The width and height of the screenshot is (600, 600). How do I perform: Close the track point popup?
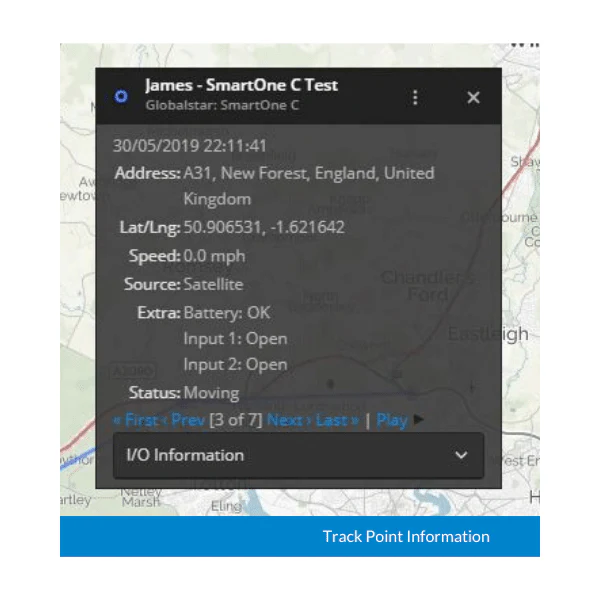[x=473, y=98]
